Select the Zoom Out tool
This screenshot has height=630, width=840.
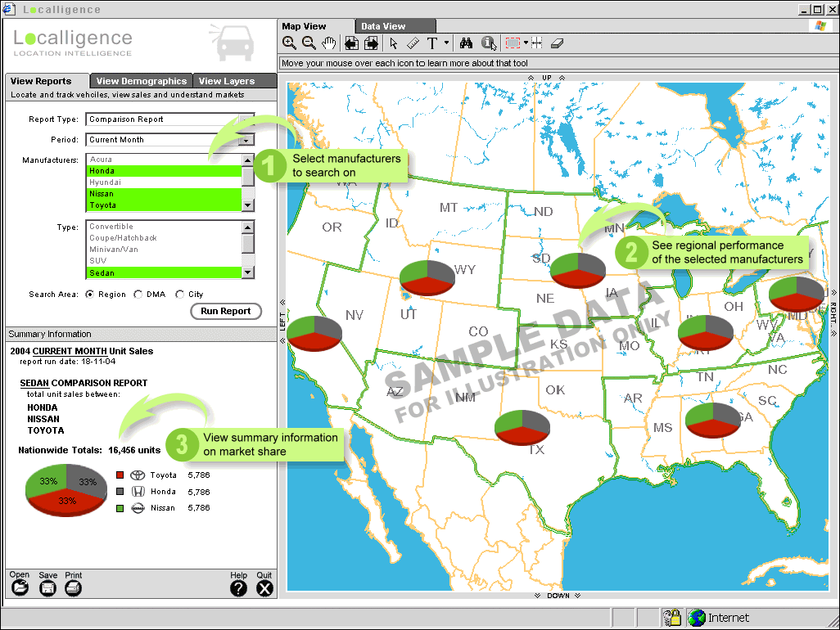[309, 43]
